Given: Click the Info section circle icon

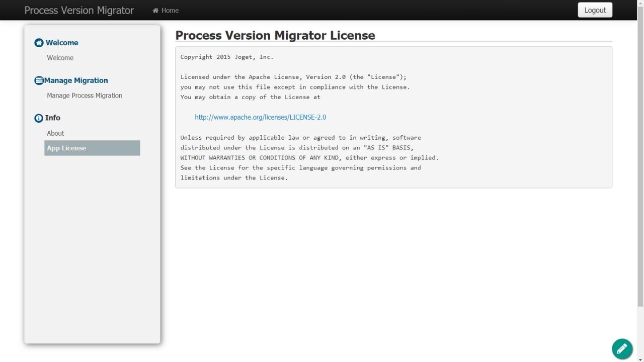Looking at the screenshot, I should (x=39, y=118).
